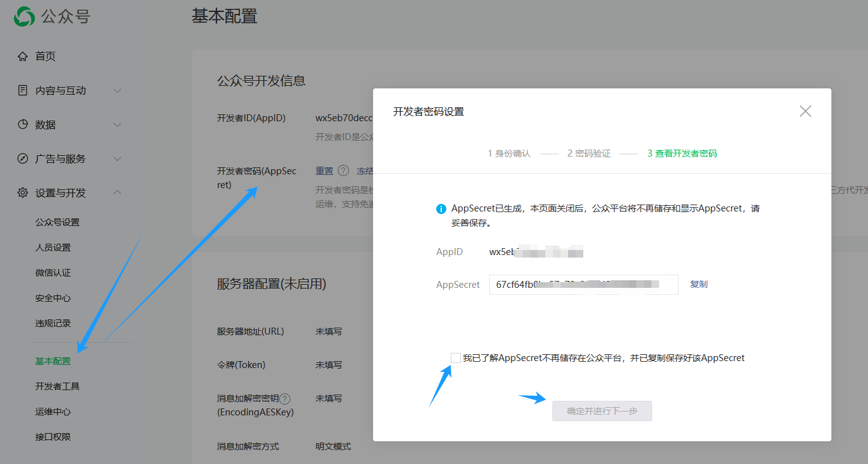Click the 确定并进行下一步 button
Image resolution: width=868 pixels, height=464 pixels.
[x=602, y=411]
